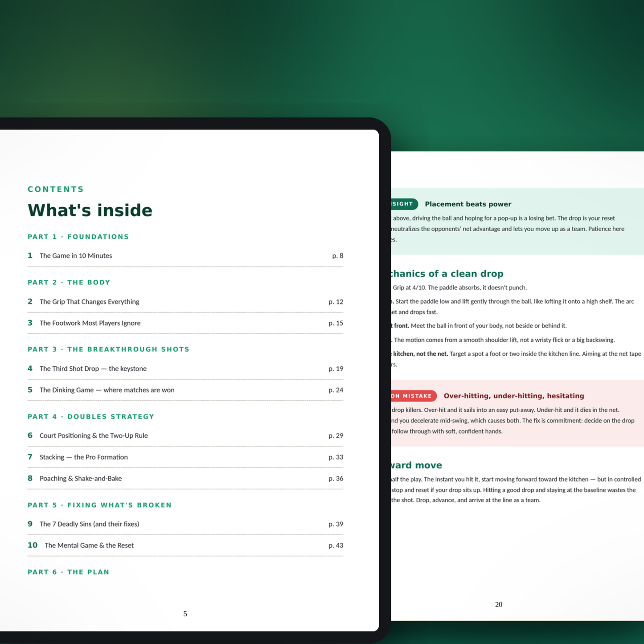Click 'Placement beats power' heading

click(x=468, y=204)
